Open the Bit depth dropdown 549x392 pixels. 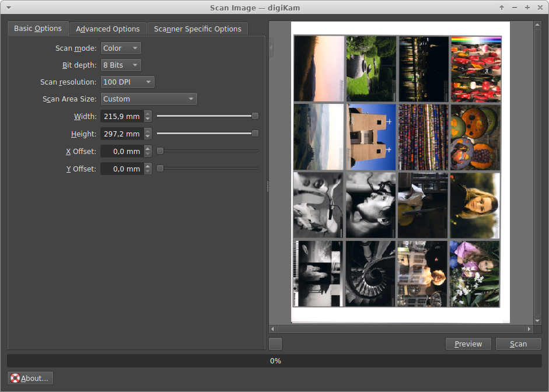click(121, 65)
